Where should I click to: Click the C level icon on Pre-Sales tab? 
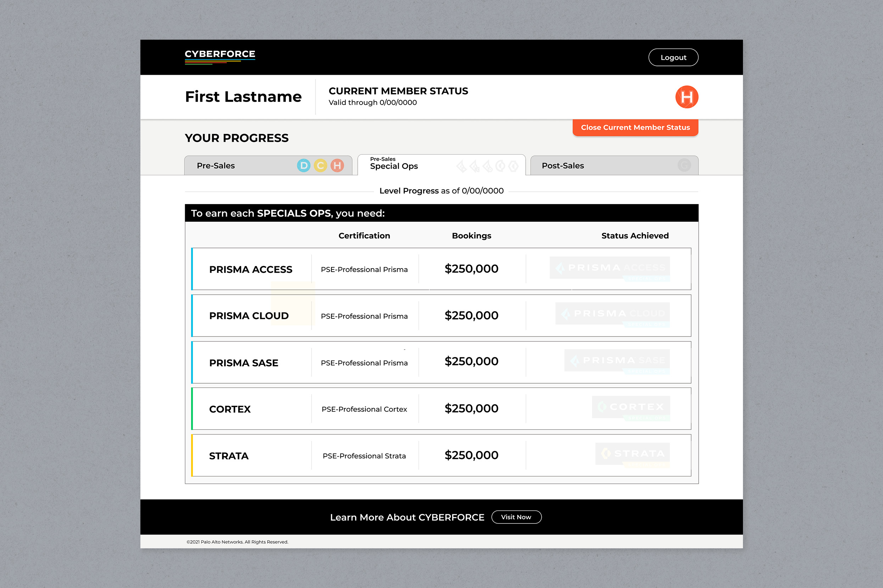pos(320,165)
